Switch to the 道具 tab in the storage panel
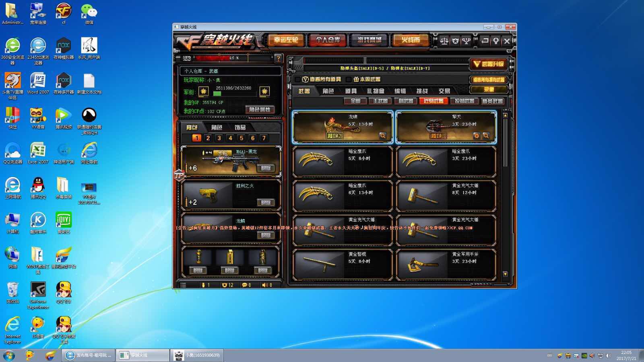 [351, 91]
